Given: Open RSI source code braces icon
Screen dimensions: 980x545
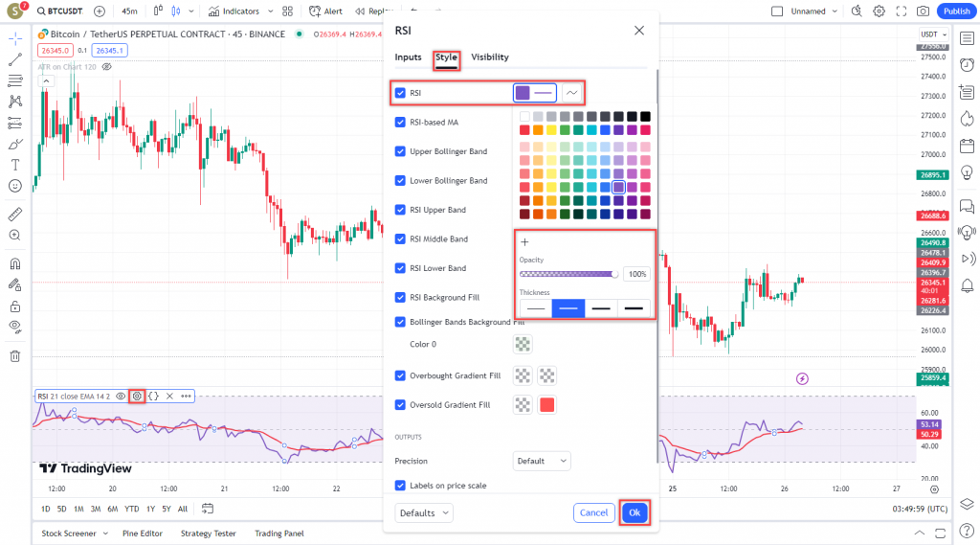Looking at the screenshot, I should click(153, 397).
